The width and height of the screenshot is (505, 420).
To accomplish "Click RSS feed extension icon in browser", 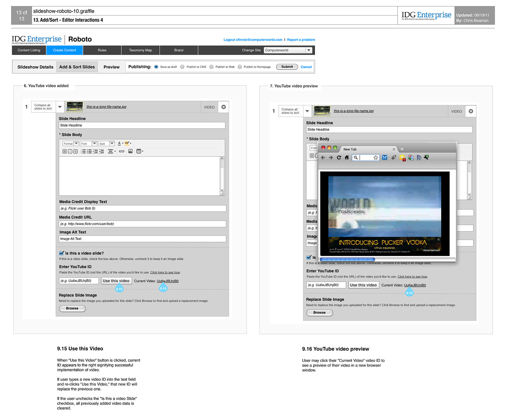I will [419, 158].
